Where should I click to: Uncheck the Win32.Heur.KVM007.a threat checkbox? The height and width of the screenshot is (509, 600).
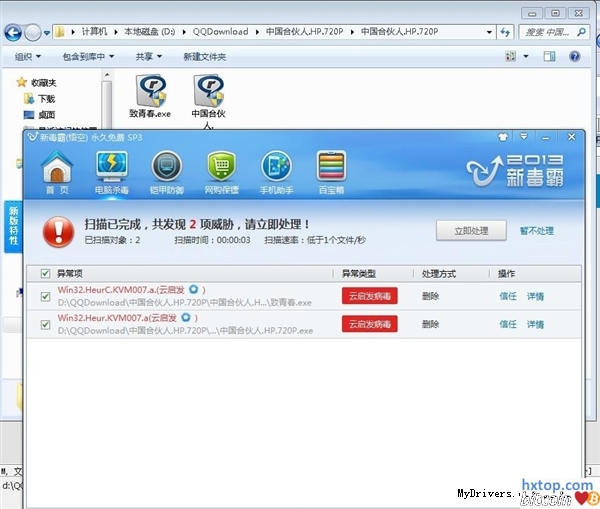pyautogui.click(x=45, y=324)
